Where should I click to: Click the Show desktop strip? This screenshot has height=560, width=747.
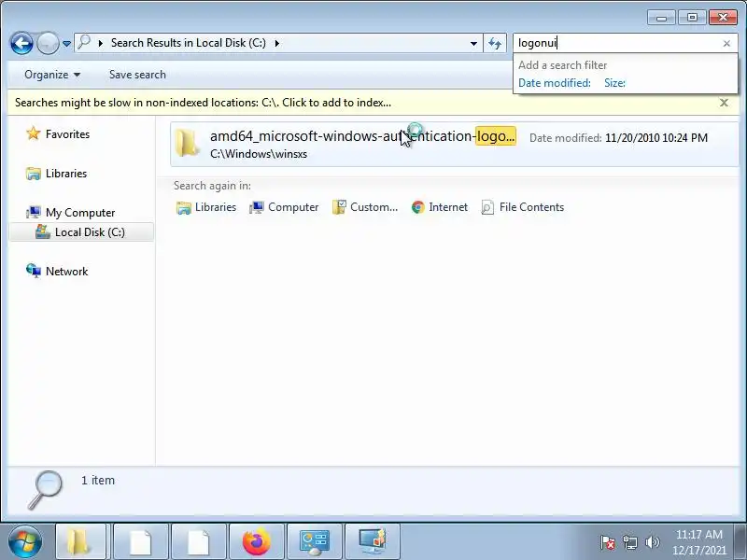tap(740, 542)
